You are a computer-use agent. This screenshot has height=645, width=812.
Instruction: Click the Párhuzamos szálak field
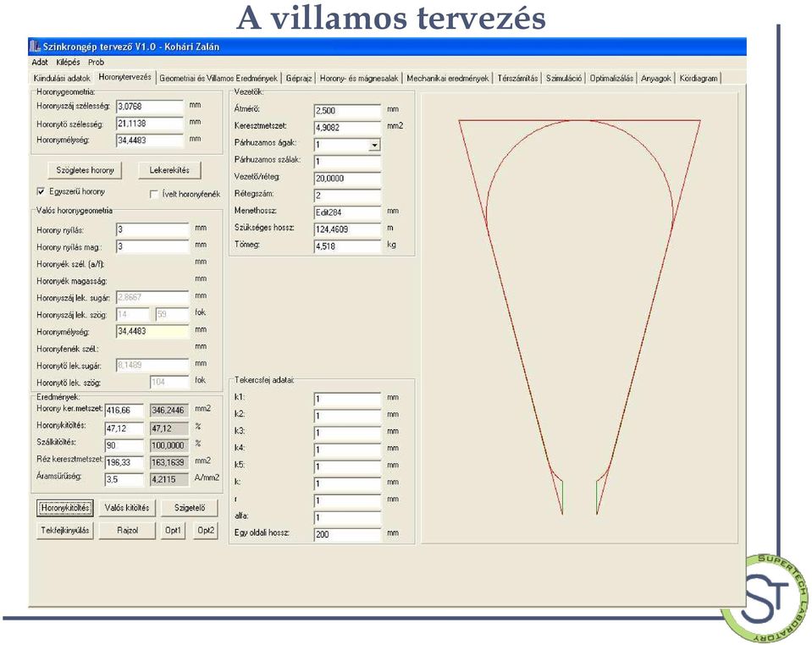click(347, 161)
